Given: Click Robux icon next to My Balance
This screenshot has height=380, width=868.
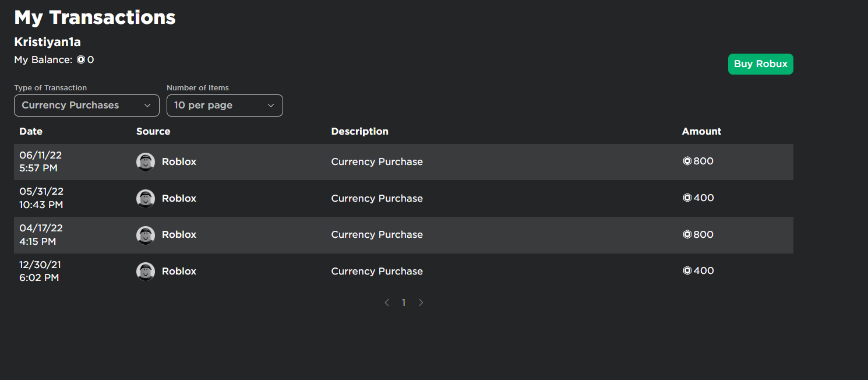Looking at the screenshot, I should [x=81, y=59].
